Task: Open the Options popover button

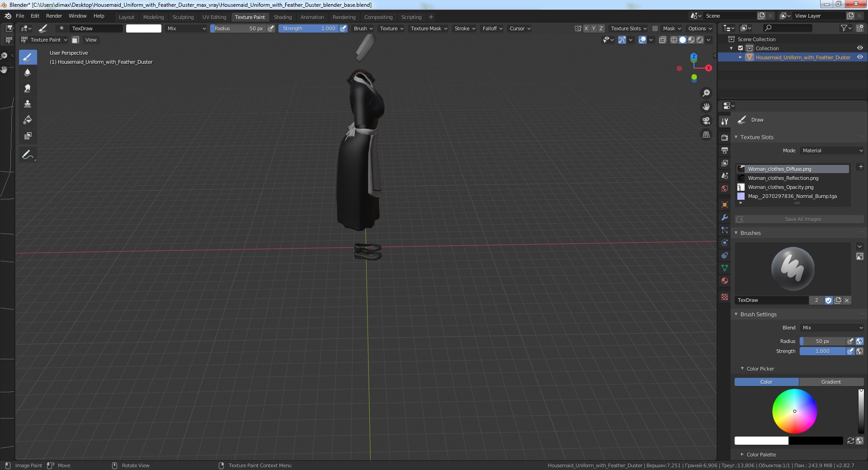Action: (x=700, y=28)
